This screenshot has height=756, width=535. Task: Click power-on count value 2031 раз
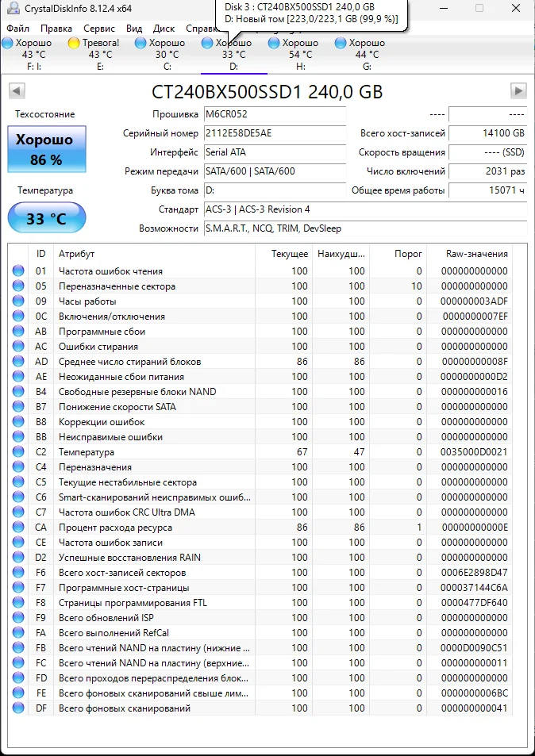click(x=487, y=171)
